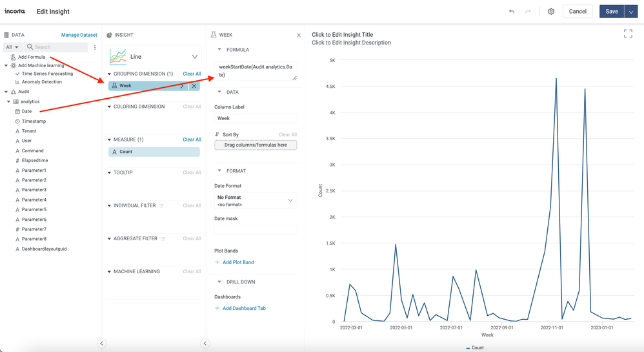The height and width of the screenshot is (352, 644).
Task: Click the Save button
Action: 611,12
